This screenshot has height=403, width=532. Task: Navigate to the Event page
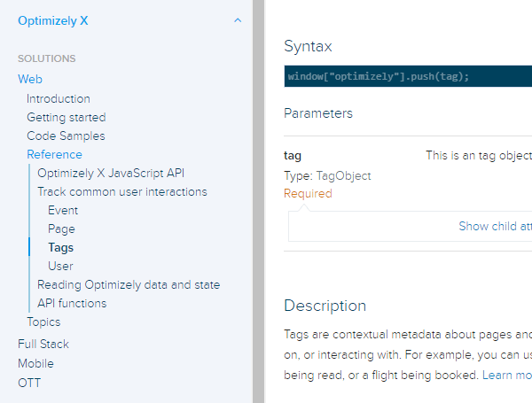point(63,210)
